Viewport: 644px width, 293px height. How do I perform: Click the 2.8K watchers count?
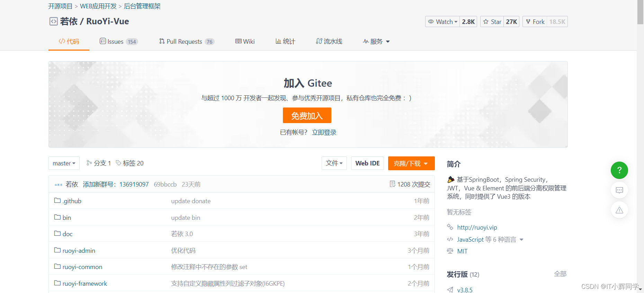(x=468, y=21)
